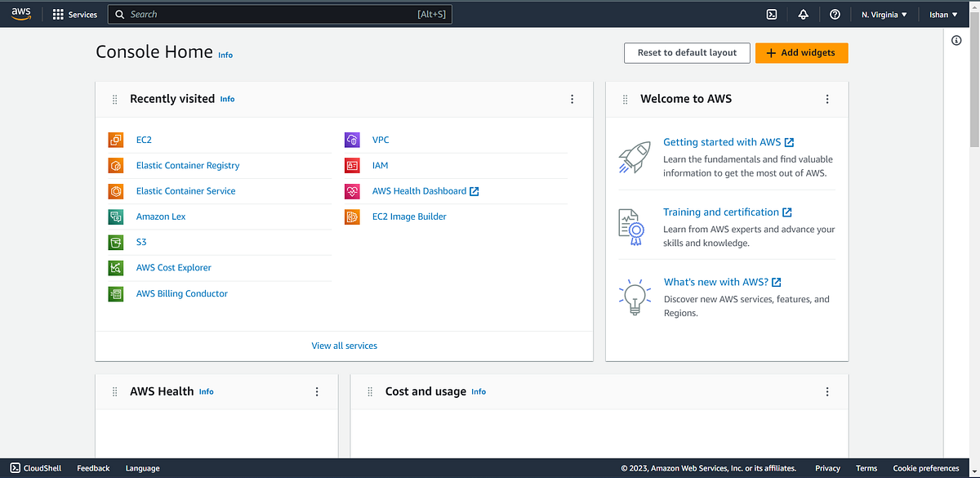Open the Recently visited widget options menu
Screen dimensions: 980x478
(572, 98)
